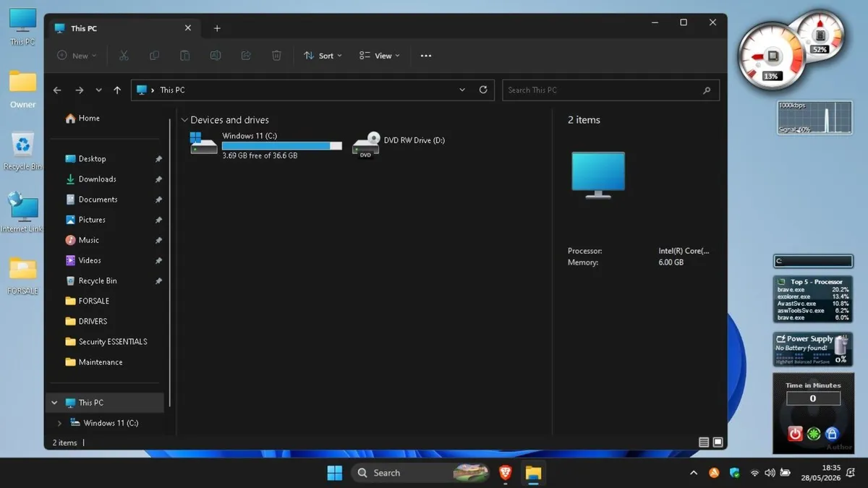Click the Top 5 Processor gadget

(x=812, y=299)
